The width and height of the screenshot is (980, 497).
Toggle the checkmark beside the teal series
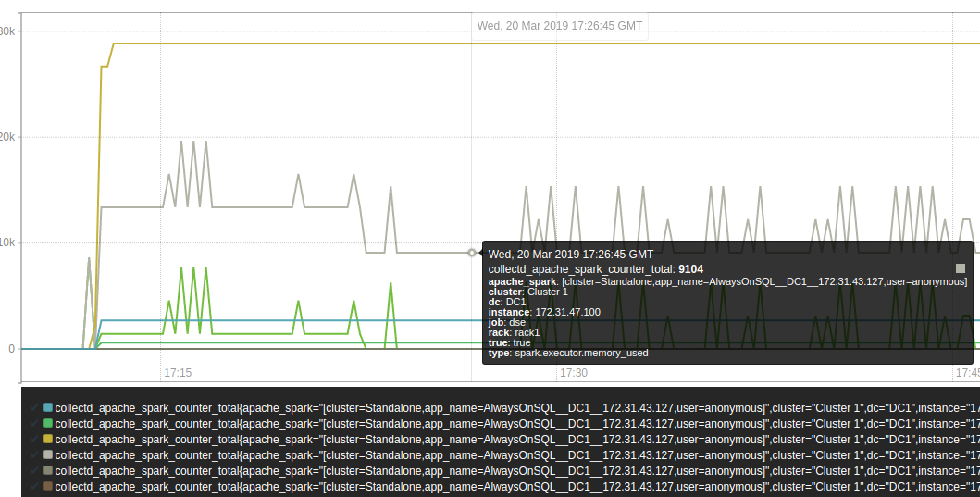point(35,407)
